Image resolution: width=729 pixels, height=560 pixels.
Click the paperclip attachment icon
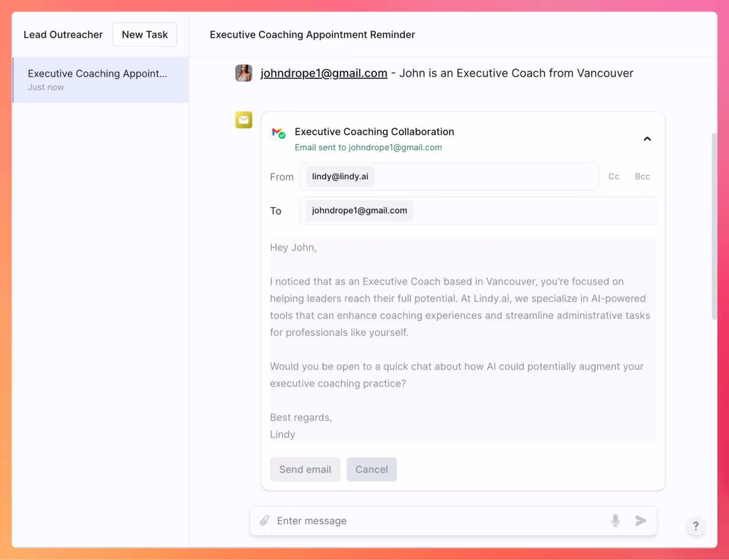click(x=265, y=520)
